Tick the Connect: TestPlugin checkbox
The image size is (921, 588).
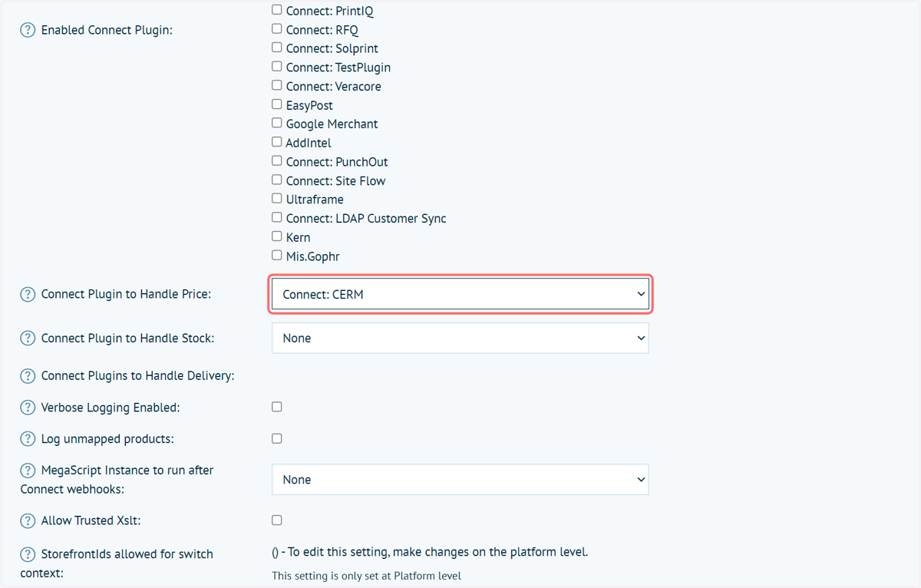277,67
